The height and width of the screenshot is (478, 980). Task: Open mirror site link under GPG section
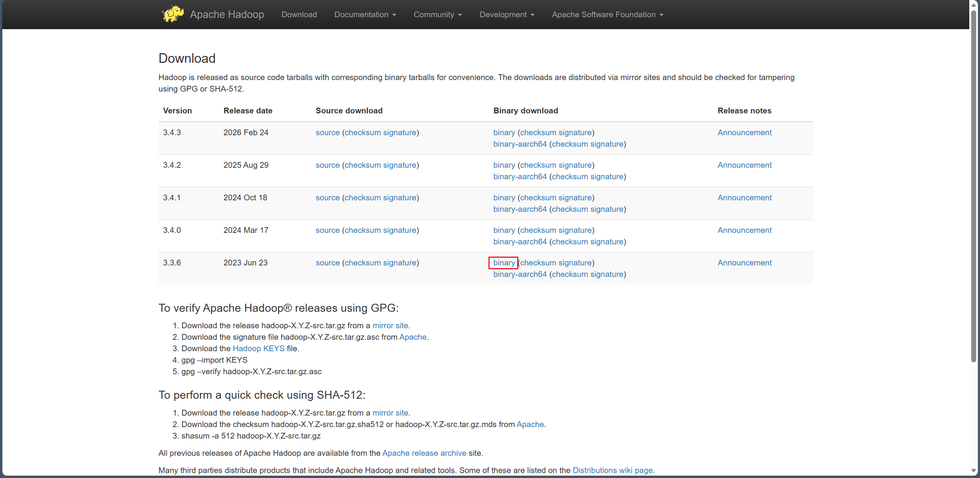[x=390, y=326]
